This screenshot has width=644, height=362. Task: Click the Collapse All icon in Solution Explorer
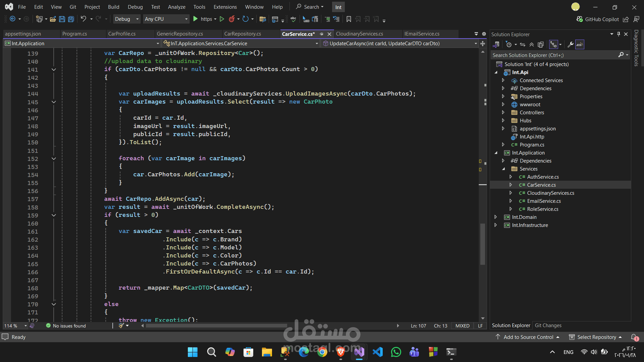point(532,45)
